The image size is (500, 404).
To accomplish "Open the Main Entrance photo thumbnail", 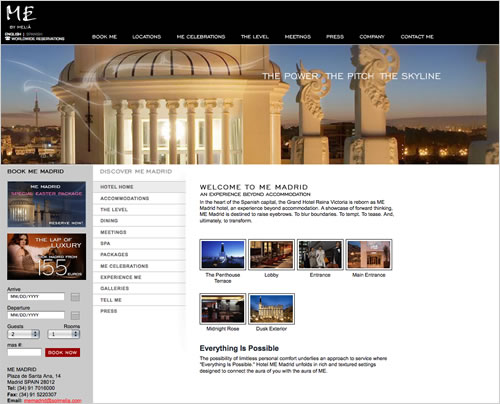I will [369, 255].
